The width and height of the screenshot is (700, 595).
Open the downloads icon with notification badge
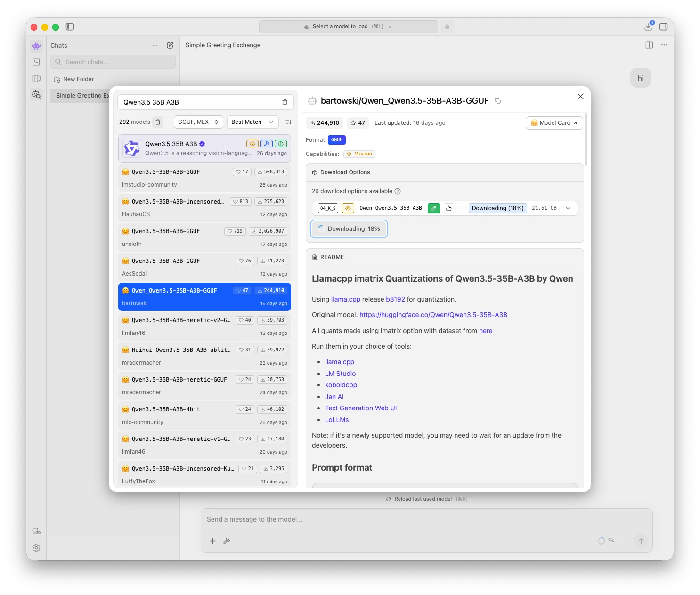[648, 27]
